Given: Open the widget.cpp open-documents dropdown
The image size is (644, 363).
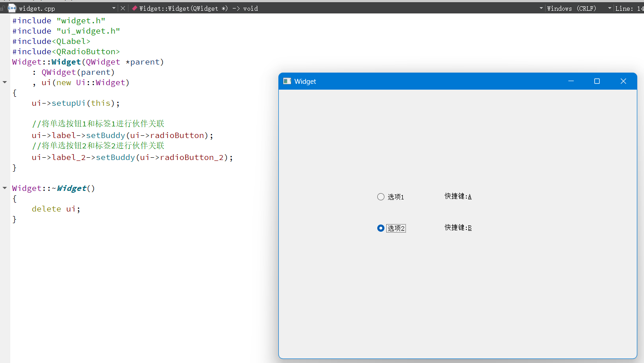Looking at the screenshot, I should pos(114,8).
